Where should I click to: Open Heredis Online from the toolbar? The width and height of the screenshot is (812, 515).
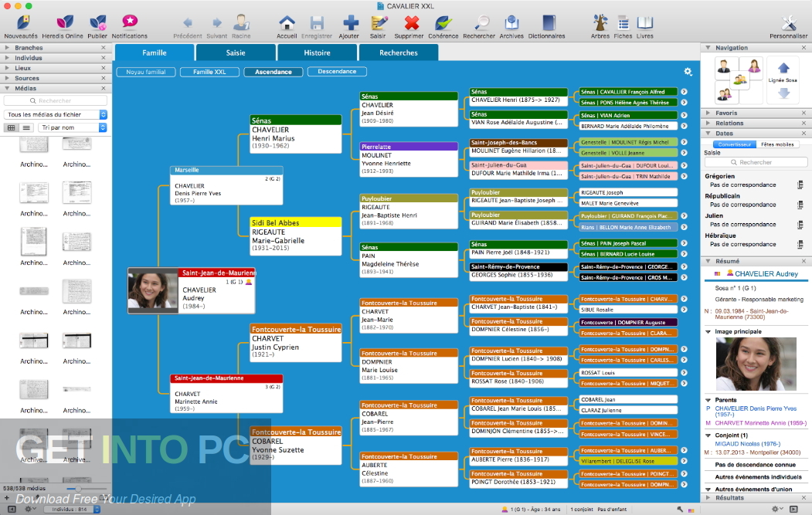pyautogui.click(x=63, y=26)
